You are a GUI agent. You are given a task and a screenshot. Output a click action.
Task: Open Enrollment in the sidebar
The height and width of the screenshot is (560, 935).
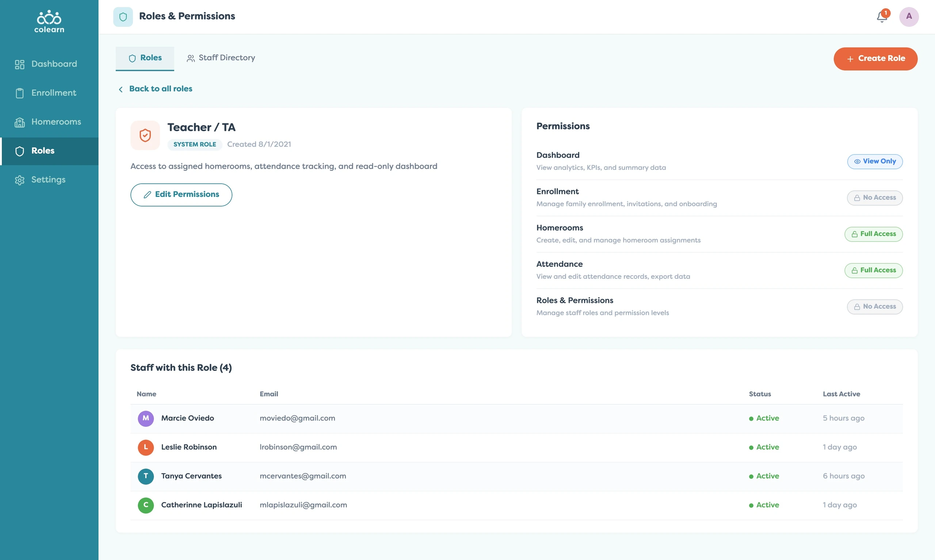coord(49,93)
